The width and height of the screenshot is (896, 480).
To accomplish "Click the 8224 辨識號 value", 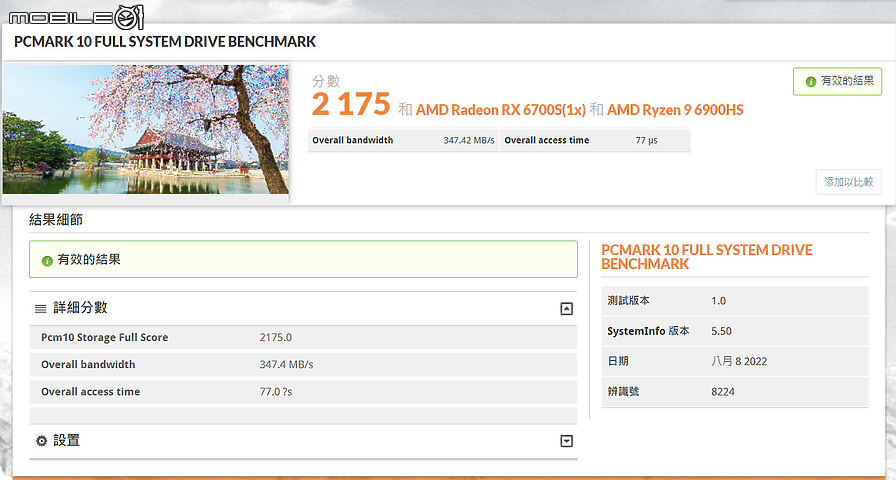I will click(723, 391).
